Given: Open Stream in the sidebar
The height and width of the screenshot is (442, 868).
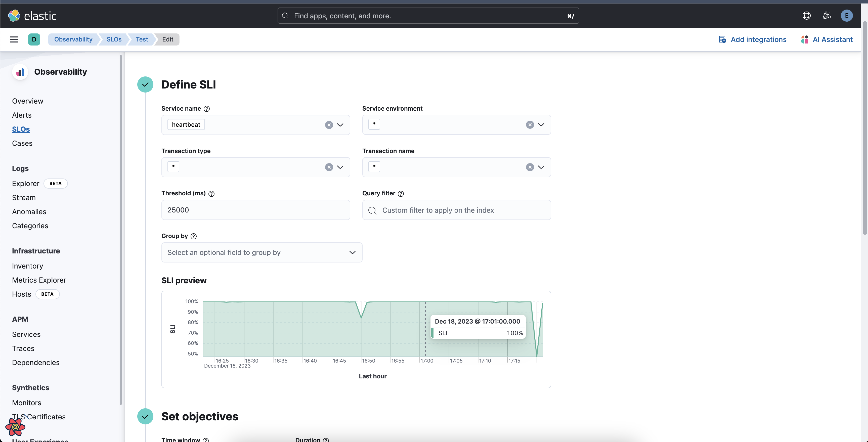Looking at the screenshot, I should [24, 198].
